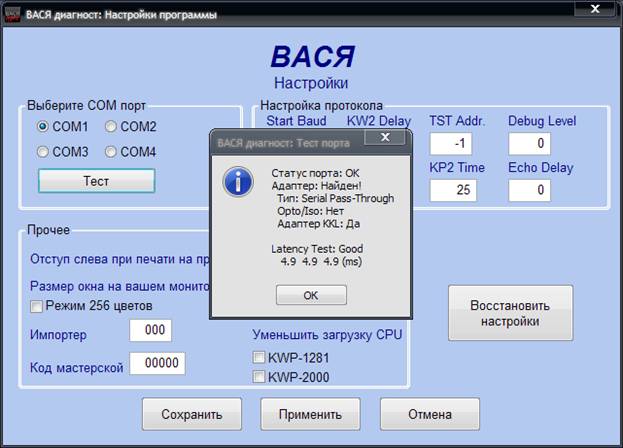The height and width of the screenshot is (448, 623).
Task: Click the Размер окна на вашем мониторе label
Action: coord(120,286)
